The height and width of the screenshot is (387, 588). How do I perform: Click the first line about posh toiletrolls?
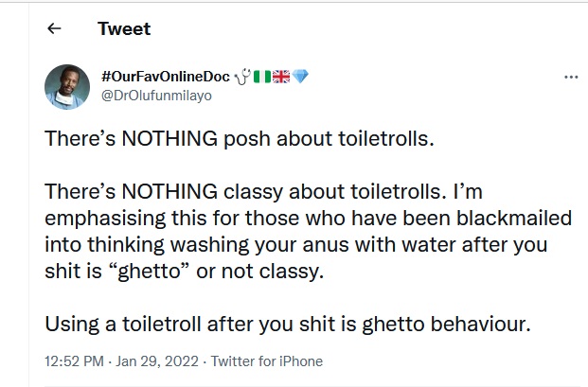(240, 138)
